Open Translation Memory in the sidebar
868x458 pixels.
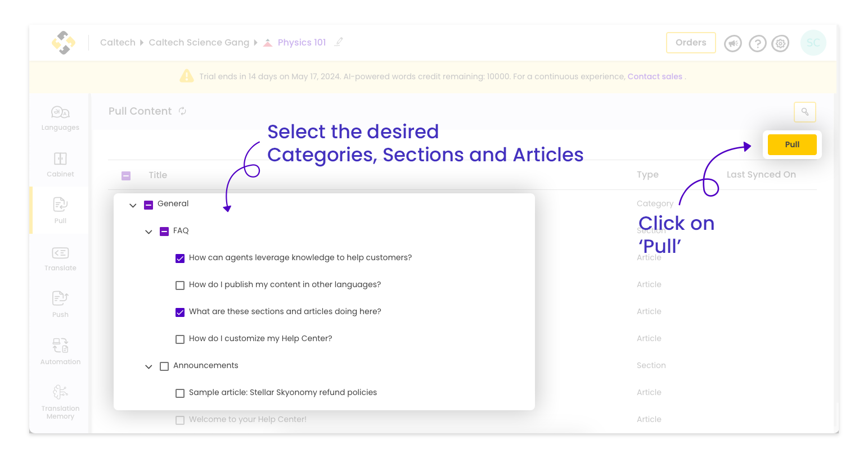pyautogui.click(x=60, y=402)
